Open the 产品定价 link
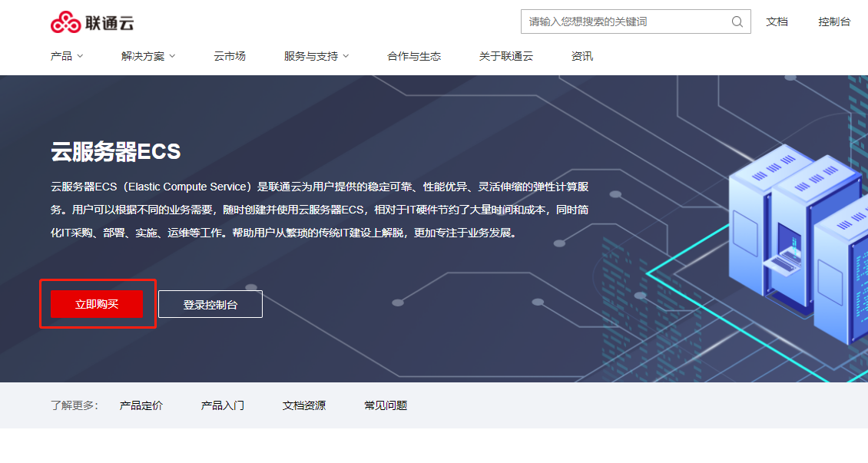 coord(141,405)
